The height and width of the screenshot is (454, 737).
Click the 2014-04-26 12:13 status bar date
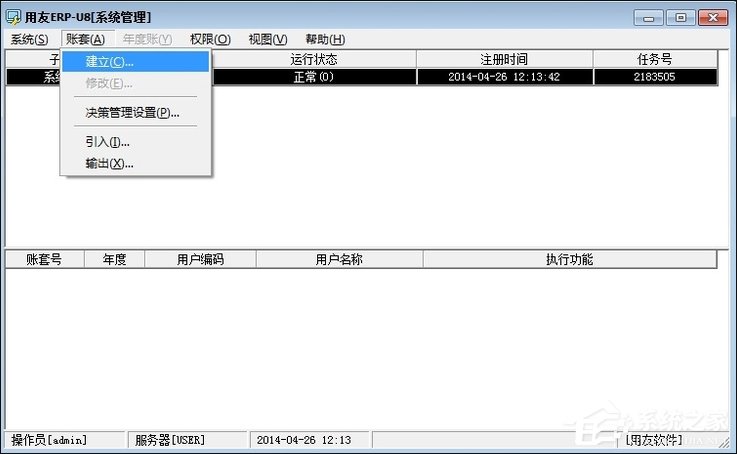(309, 440)
